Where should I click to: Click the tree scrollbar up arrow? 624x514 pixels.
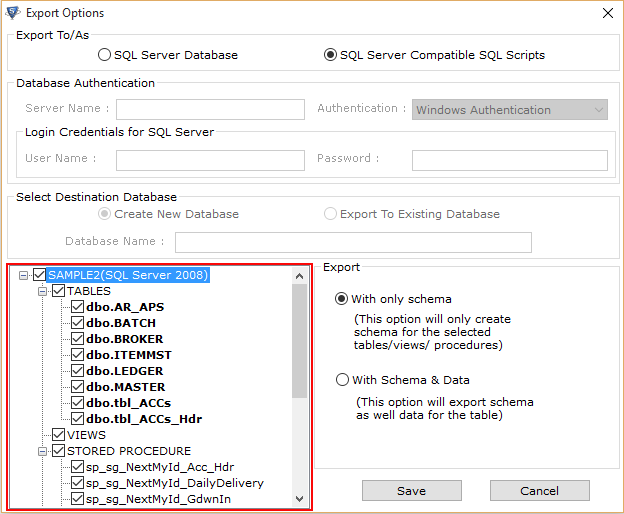click(300, 276)
